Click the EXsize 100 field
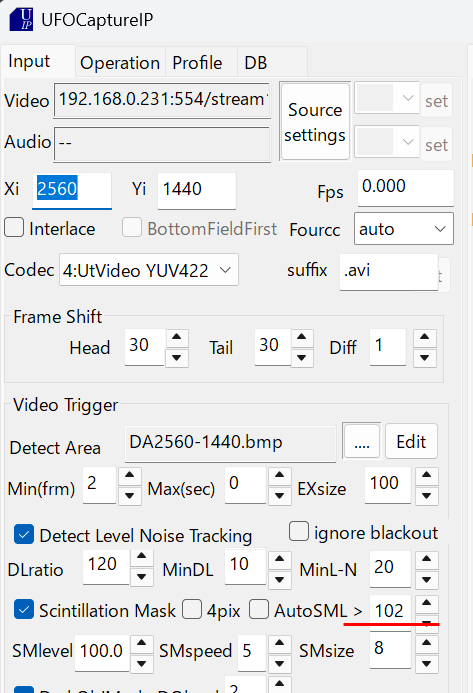 tap(388, 485)
